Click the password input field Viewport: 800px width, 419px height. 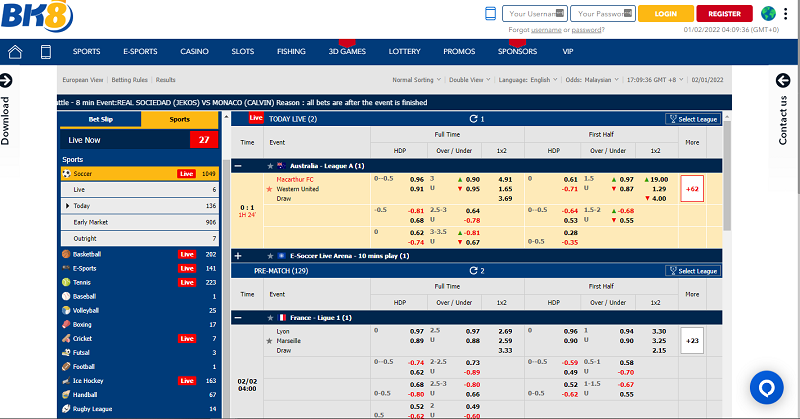pos(603,14)
